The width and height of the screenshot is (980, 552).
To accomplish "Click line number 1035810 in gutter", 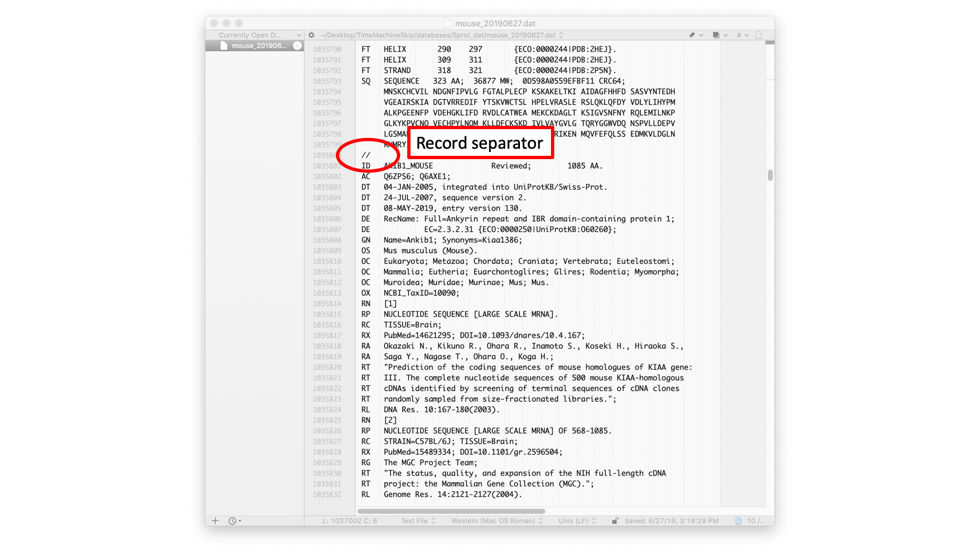I will pos(327,262).
